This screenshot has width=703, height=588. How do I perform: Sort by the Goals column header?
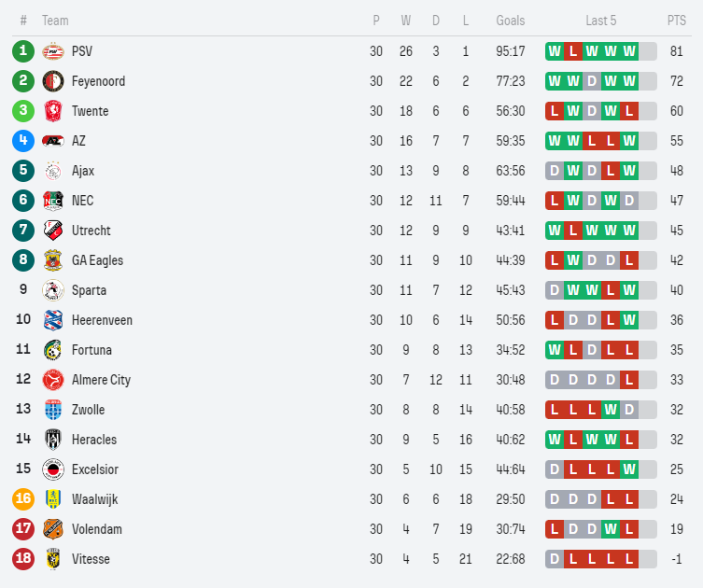click(x=511, y=21)
